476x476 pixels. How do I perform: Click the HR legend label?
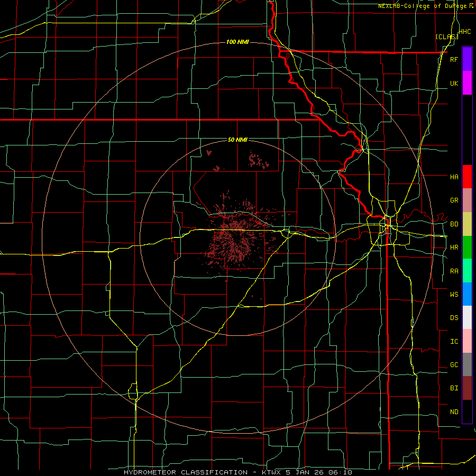pyautogui.click(x=454, y=248)
